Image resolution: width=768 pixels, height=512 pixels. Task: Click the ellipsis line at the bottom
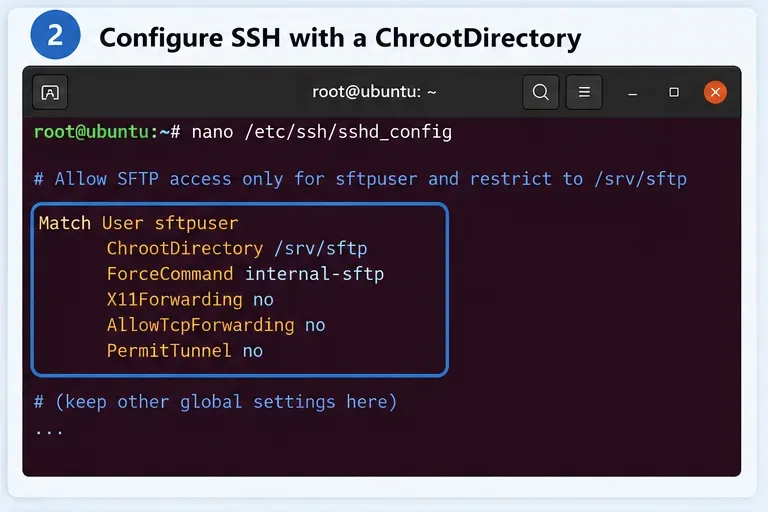coord(49,432)
